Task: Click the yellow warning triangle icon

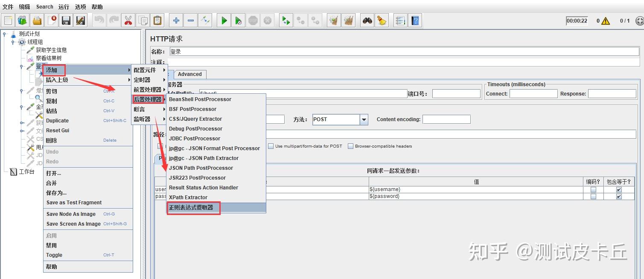Action: tap(606, 21)
